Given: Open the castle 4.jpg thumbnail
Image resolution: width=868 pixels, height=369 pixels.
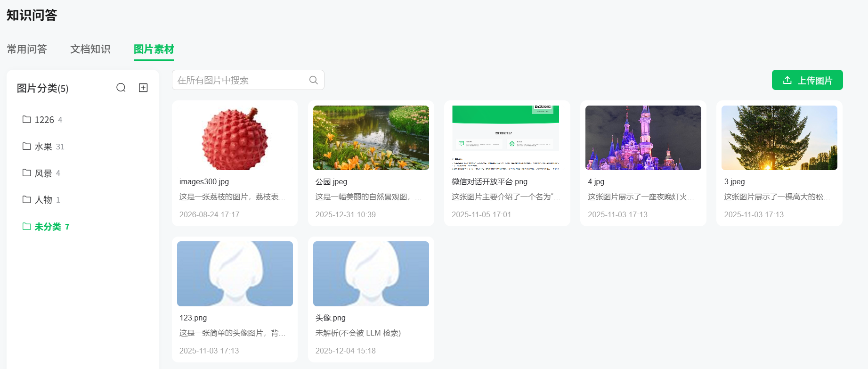Looking at the screenshot, I should tap(643, 138).
